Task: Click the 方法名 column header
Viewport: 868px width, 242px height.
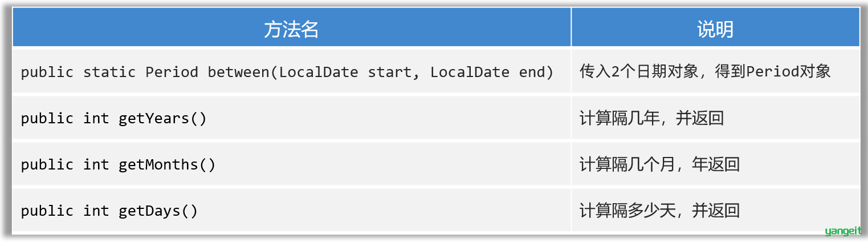Action: pyautogui.click(x=291, y=27)
